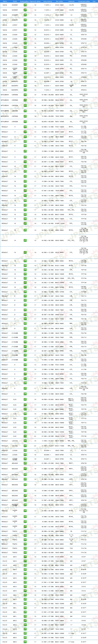
Task: Click the B 18 KP cell in Volvo 440 K row
Action: (84, 569)
